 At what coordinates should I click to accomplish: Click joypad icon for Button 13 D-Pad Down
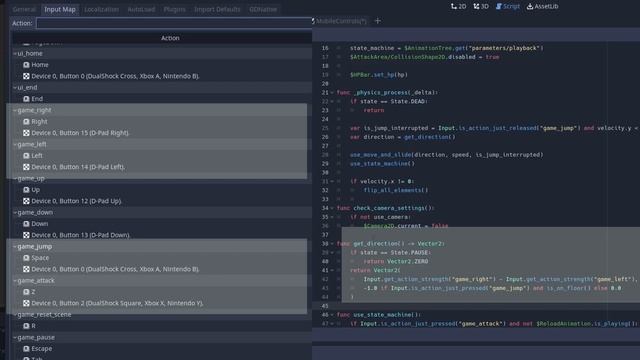point(26,235)
